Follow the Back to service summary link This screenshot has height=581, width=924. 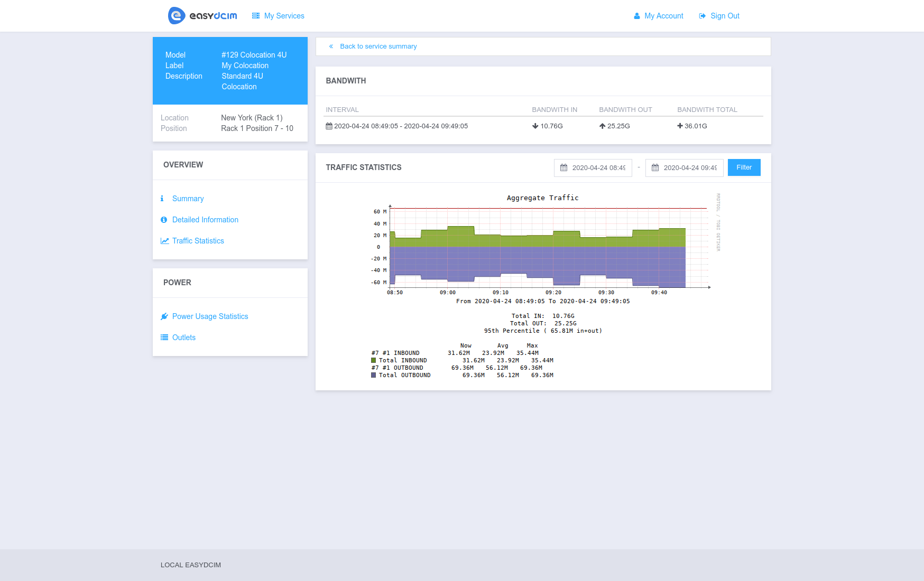point(378,46)
